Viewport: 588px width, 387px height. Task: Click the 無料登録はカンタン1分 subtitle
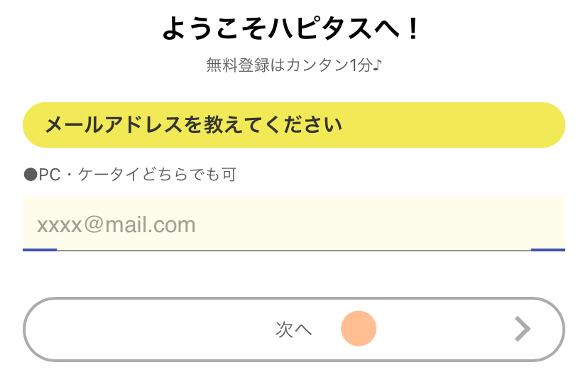coord(293,66)
